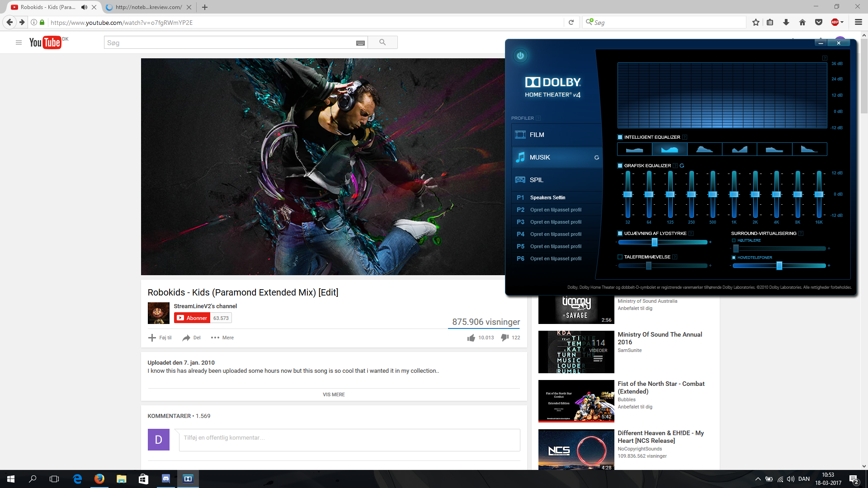Dislike the video with thumbs down
868x488 pixels.
505,338
